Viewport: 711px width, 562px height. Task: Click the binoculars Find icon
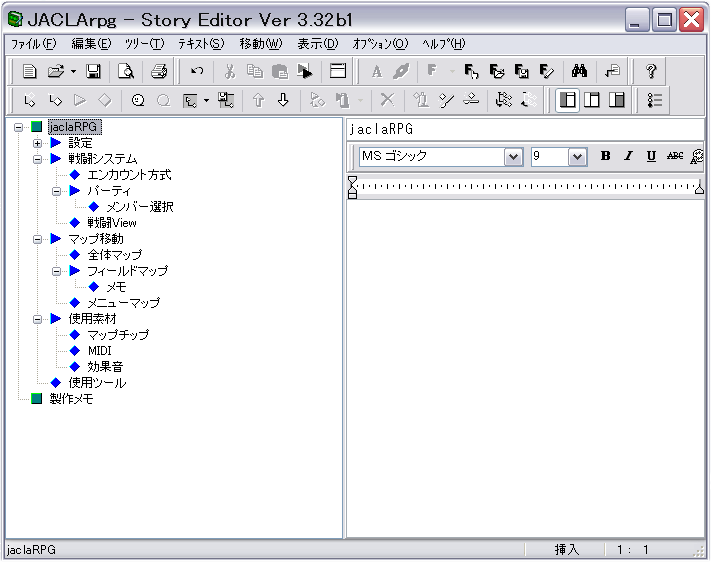click(578, 71)
